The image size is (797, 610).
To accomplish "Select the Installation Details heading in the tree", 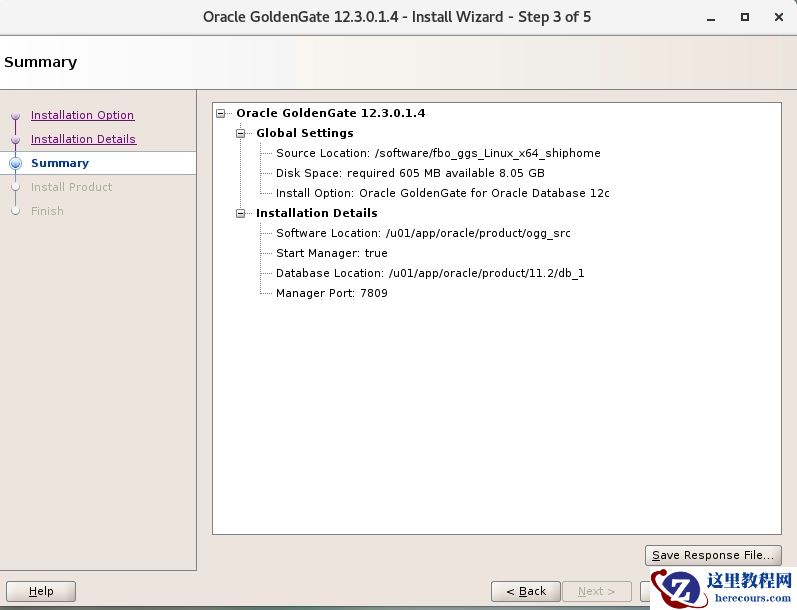I will (x=317, y=213).
